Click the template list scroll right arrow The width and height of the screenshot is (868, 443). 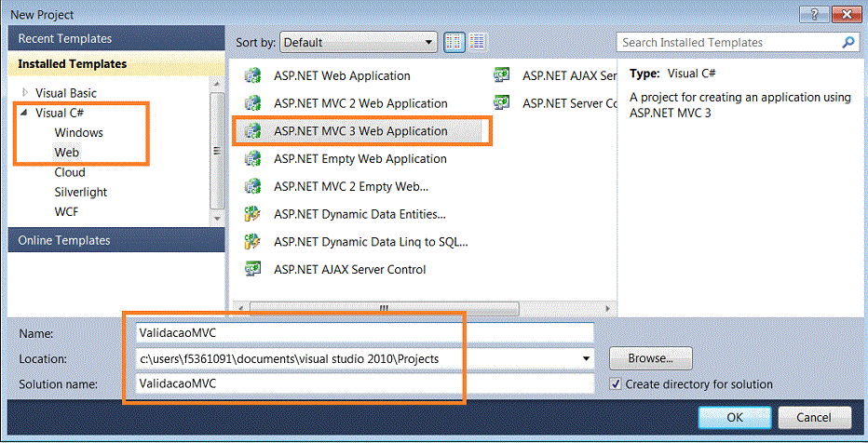[608, 308]
